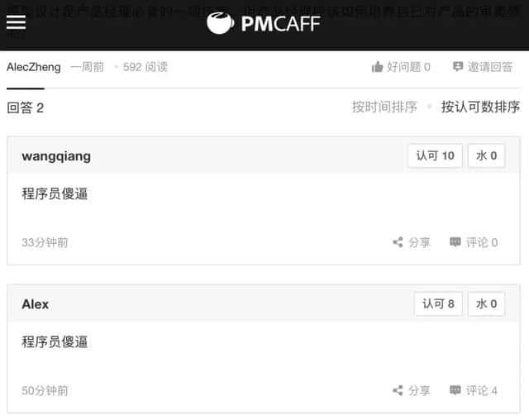Open wangqiang's user profile

56,156
